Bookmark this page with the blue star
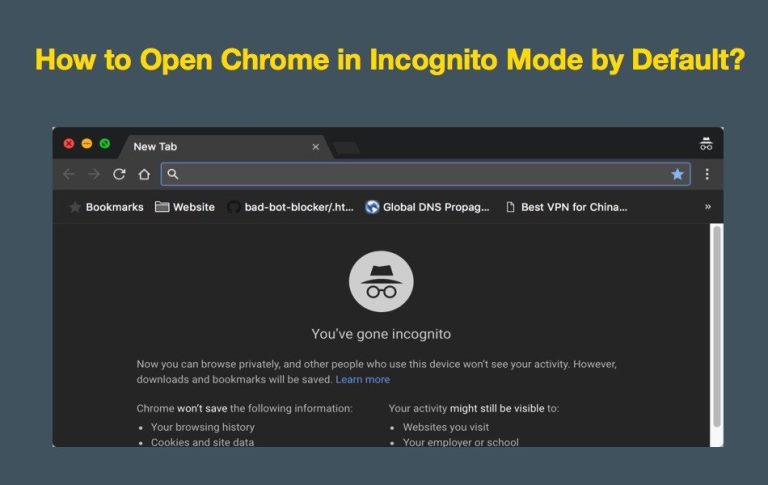The height and width of the screenshot is (485, 768). [x=677, y=174]
